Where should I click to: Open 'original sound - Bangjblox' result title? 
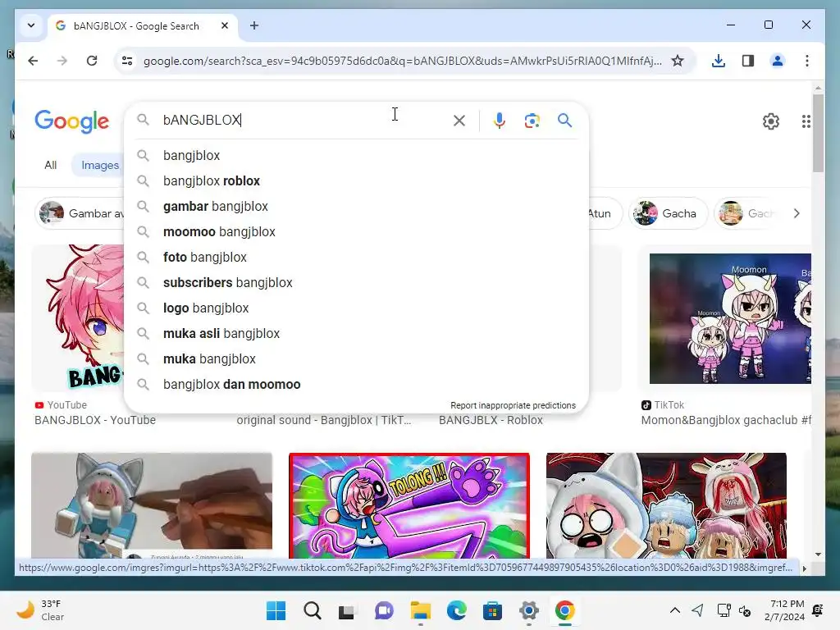pos(323,420)
